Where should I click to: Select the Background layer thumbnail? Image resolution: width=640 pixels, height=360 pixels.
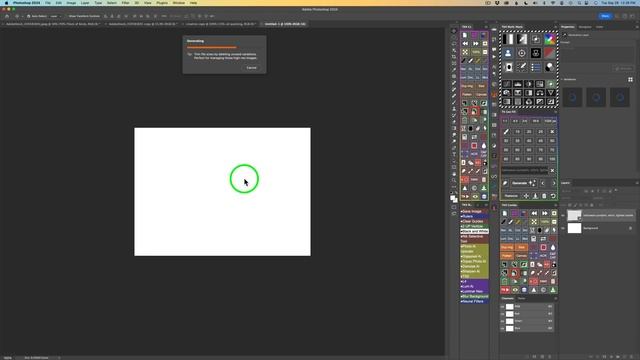click(574, 228)
